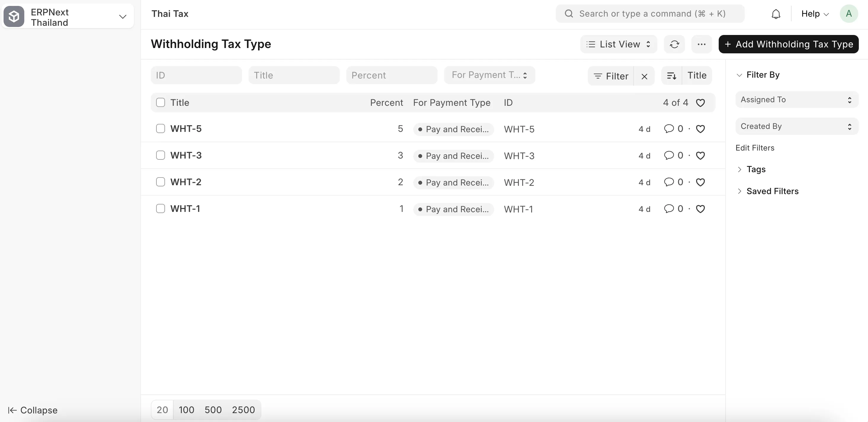
Task: Select all rows with header checkbox
Action: coord(160,103)
